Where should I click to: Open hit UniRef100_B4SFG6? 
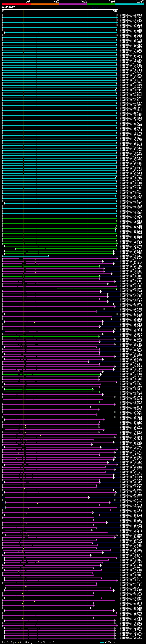point(131,286)
